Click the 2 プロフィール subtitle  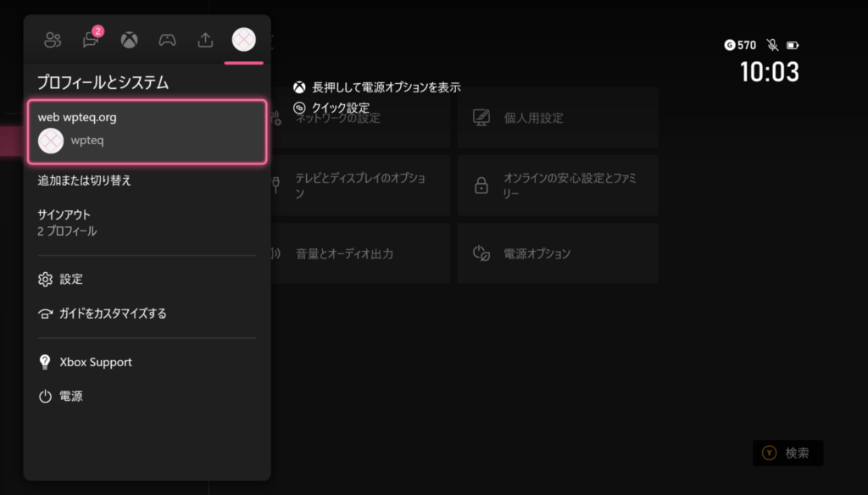[x=67, y=231]
